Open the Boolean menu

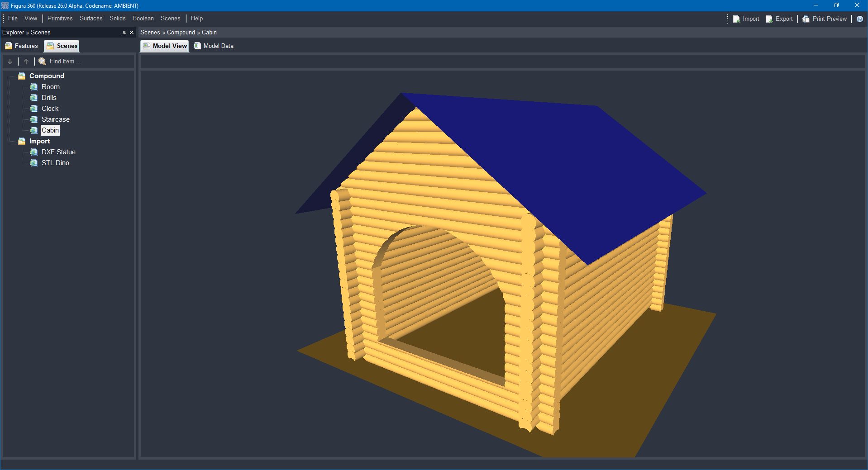[143, 18]
